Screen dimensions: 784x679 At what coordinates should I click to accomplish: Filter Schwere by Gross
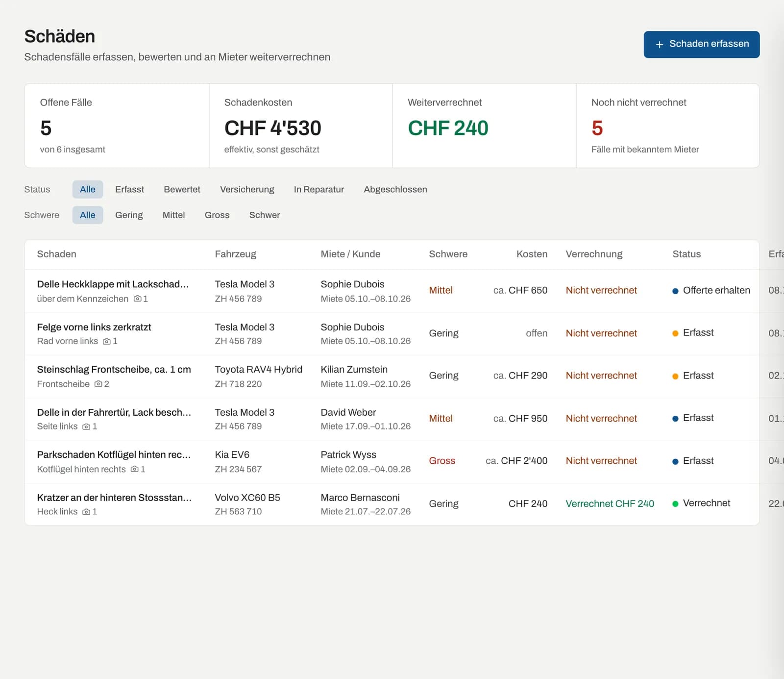click(217, 215)
